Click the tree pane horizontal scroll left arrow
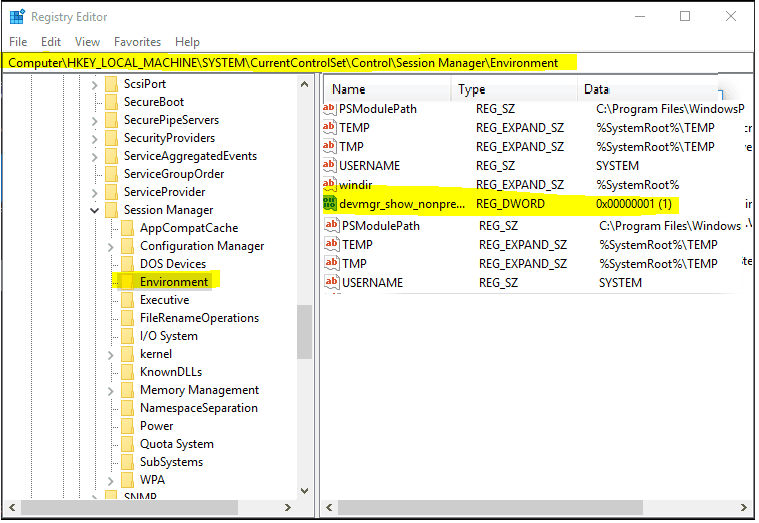Screen dimensions: 759x523 pyautogui.click(x=12, y=508)
